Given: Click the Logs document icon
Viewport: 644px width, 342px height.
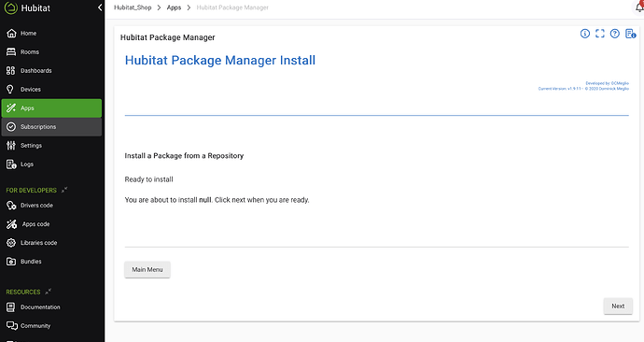Looking at the screenshot, I should (11, 164).
